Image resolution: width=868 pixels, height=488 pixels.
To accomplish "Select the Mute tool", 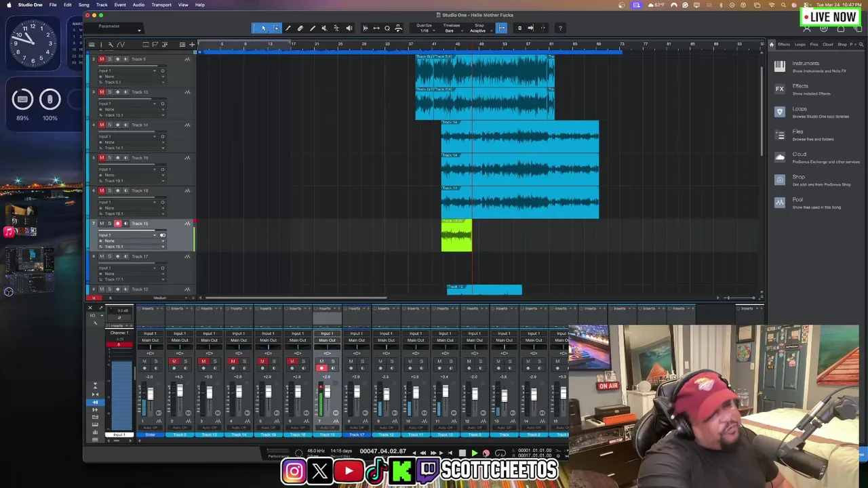I will click(324, 28).
